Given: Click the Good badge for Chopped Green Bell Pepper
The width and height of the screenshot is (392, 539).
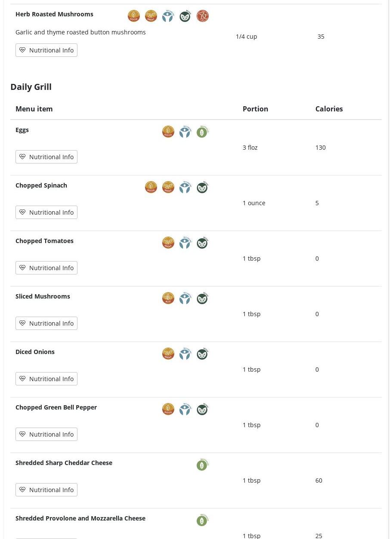Looking at the screenshot, I should 168,409.
